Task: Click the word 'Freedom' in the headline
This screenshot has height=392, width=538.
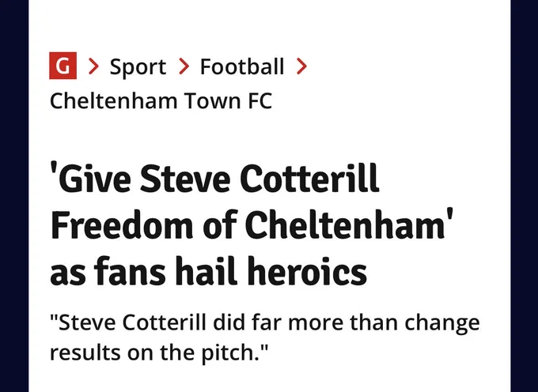Action: click(122, 225)
